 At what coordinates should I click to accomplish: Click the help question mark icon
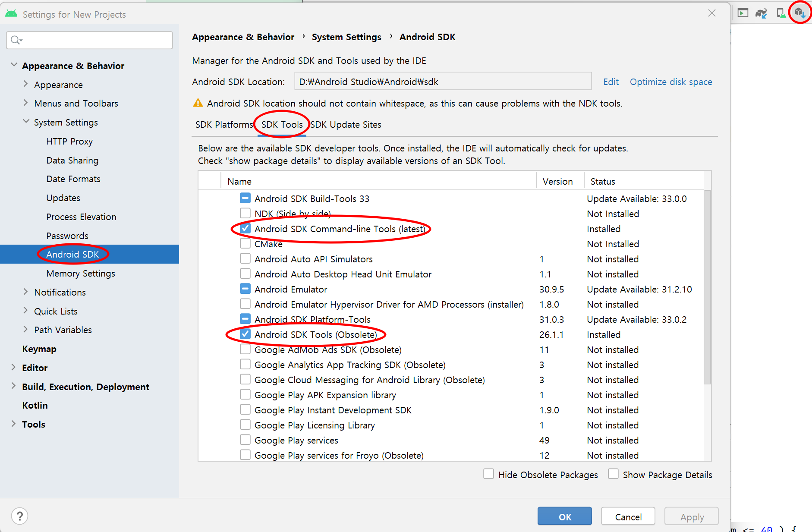coord(20,516)
